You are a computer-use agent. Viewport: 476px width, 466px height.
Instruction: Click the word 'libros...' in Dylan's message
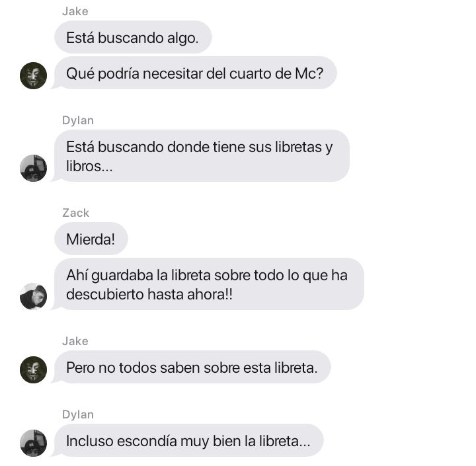89,166
